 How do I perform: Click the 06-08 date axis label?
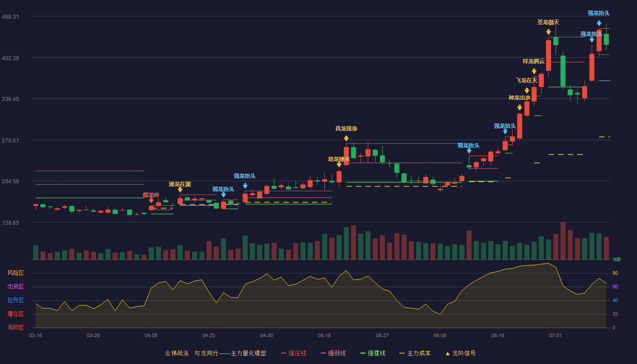[440, 335]
